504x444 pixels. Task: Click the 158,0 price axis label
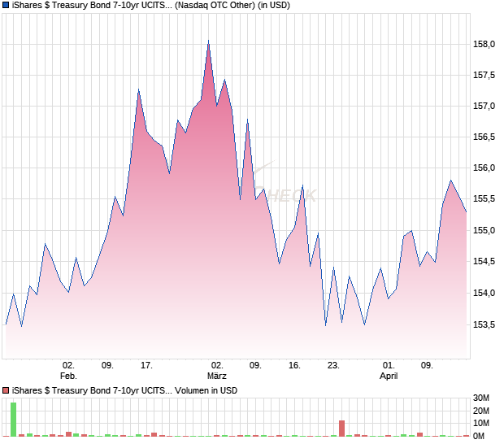tap(484, 45)
